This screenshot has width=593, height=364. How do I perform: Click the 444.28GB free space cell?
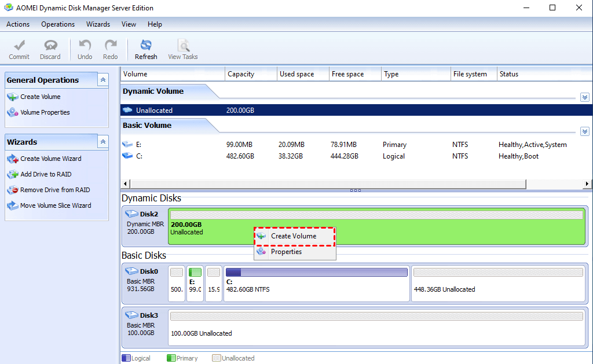345,156
